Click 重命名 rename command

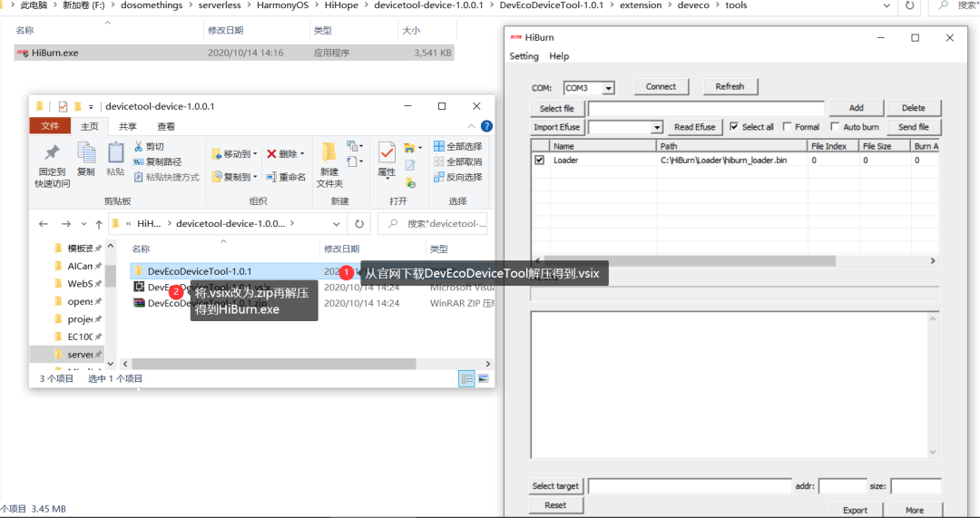pos(286,177)
